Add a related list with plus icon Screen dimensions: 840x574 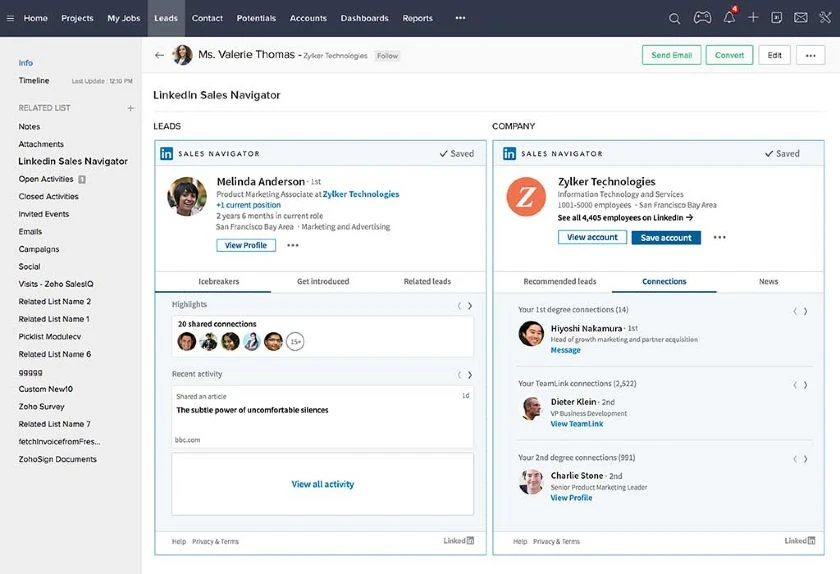130,108
